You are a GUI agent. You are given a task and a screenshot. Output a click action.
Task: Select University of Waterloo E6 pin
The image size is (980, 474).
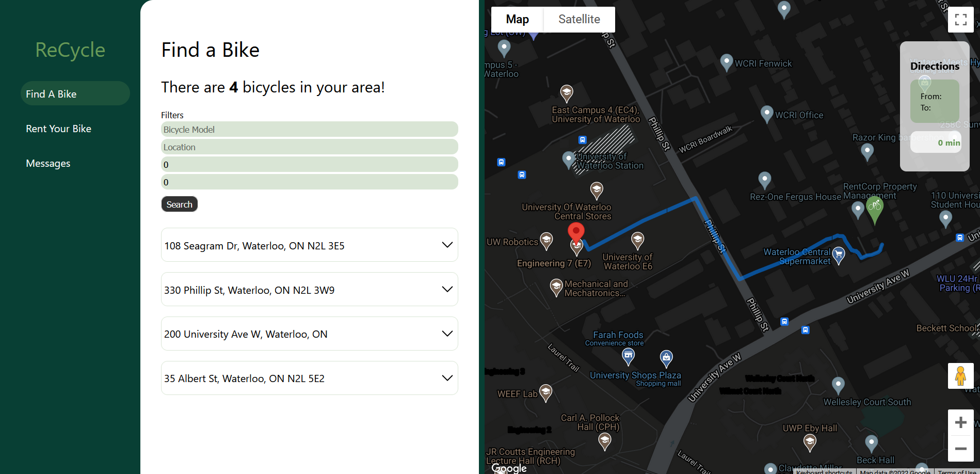tap(638, 241)
